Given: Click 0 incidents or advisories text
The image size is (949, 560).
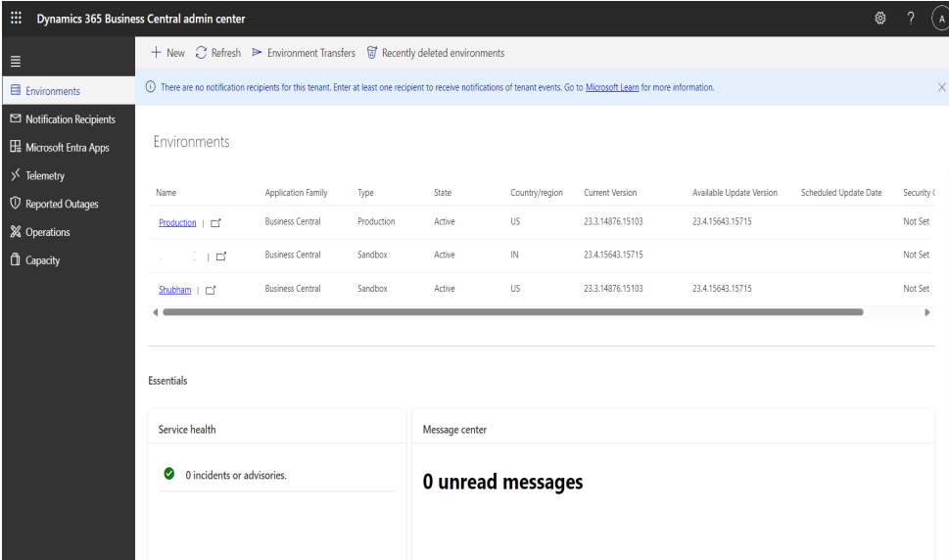Looking at the screenshot, I should click(236, 475).
